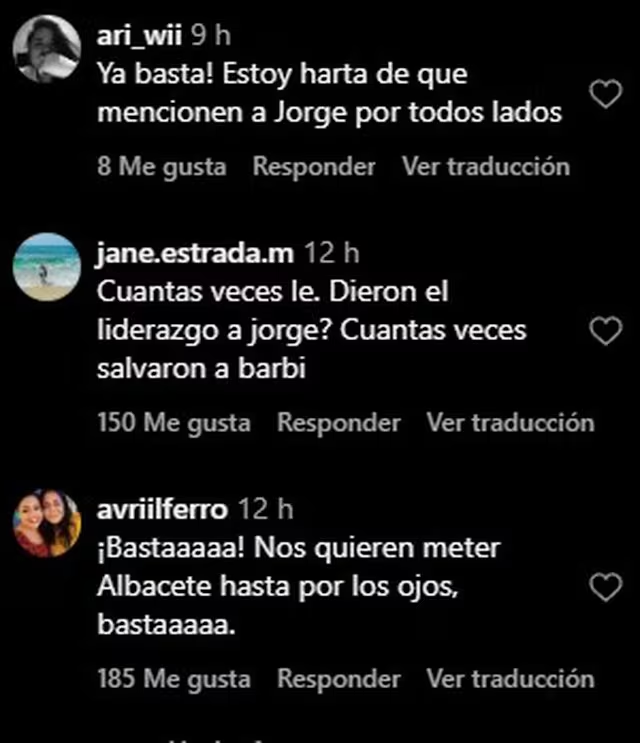Click the avriilferro username
The width and height of the screenshot is (640, 743).
pos(162,509)
